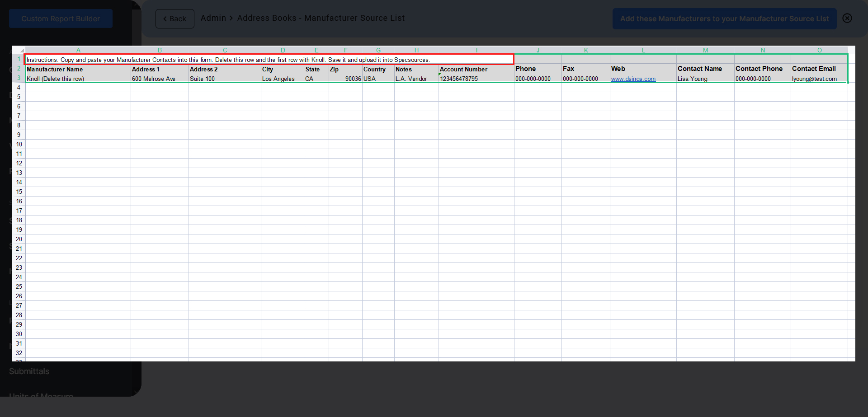
Task: Select the Contact Name header cell
Action: tap(705, 69)
